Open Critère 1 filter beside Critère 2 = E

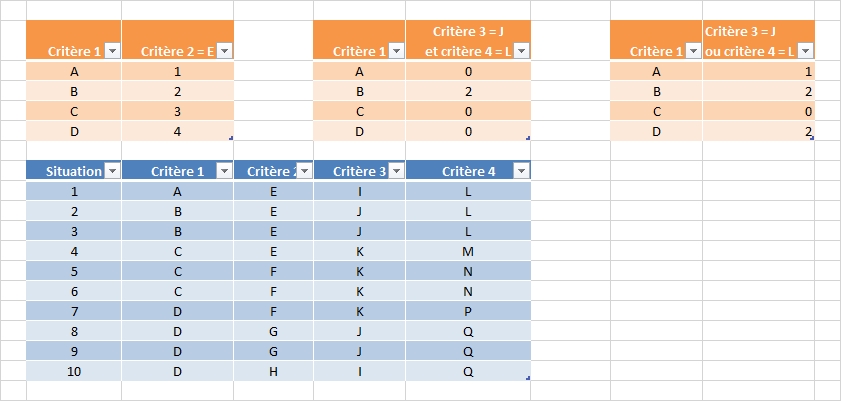click(112, 51)
